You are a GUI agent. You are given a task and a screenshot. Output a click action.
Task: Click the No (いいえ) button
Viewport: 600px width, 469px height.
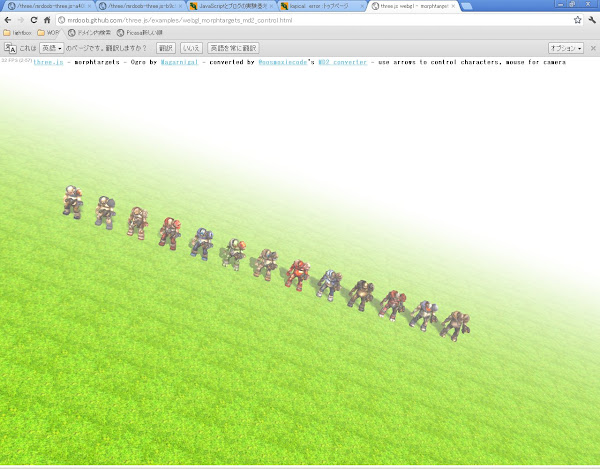tap(191, 48)
